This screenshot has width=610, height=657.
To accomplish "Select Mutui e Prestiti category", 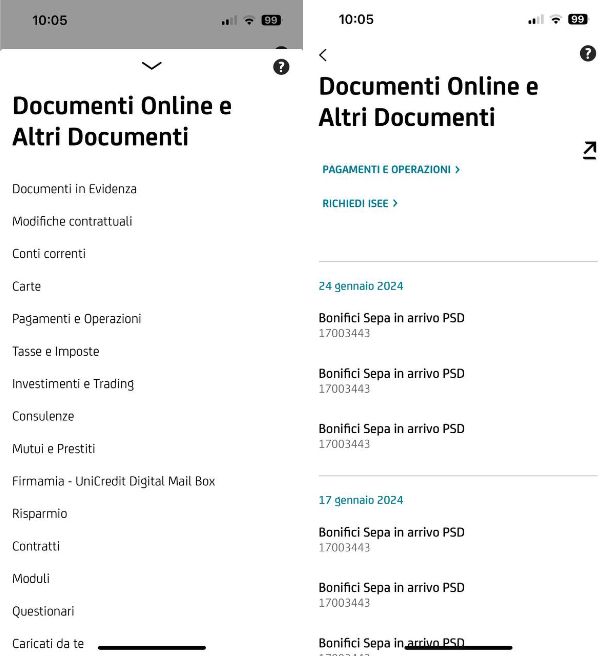I will pyautogui.click(x=54, y=449).
